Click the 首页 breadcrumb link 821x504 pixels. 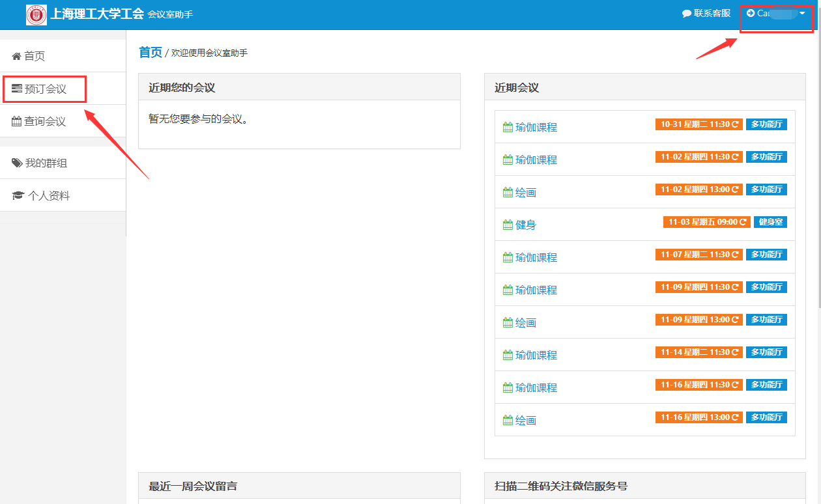pyautogui.click(x=151, y=52)
